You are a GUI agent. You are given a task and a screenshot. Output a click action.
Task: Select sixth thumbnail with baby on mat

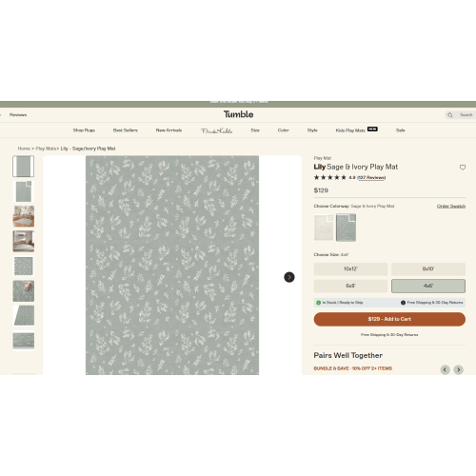pos(24,290)
